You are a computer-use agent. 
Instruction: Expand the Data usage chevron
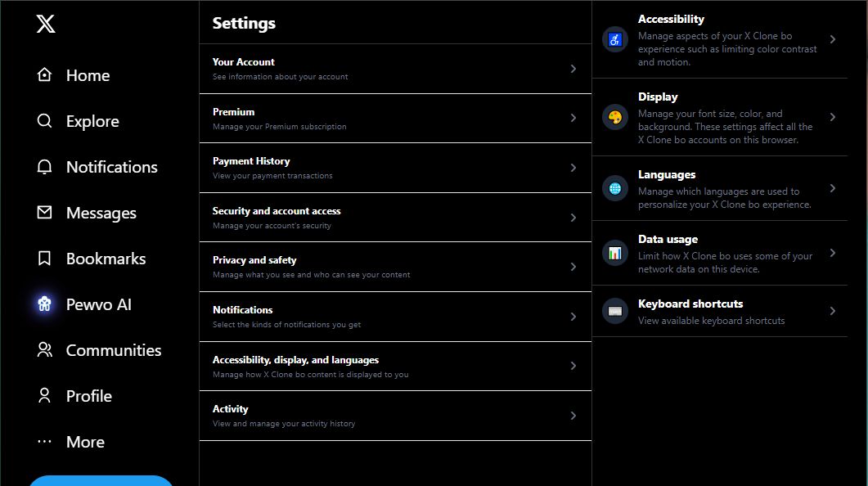(832, 253)
